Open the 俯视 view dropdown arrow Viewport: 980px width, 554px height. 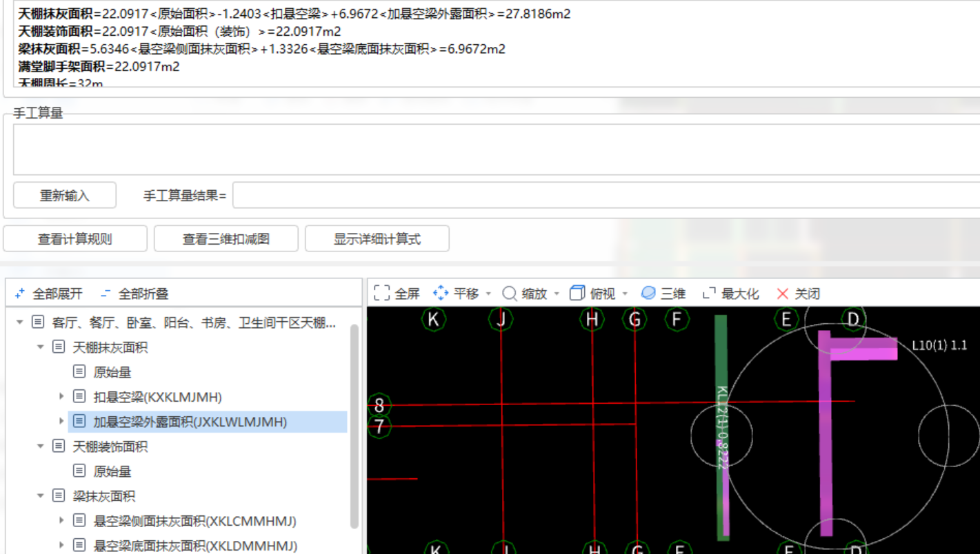(625, 294)
